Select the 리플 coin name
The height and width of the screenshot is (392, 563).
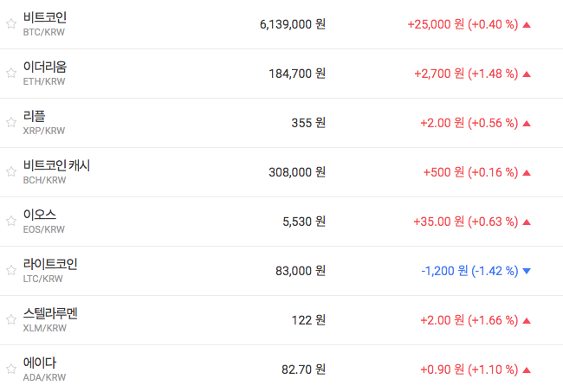(x=35, y=116)
